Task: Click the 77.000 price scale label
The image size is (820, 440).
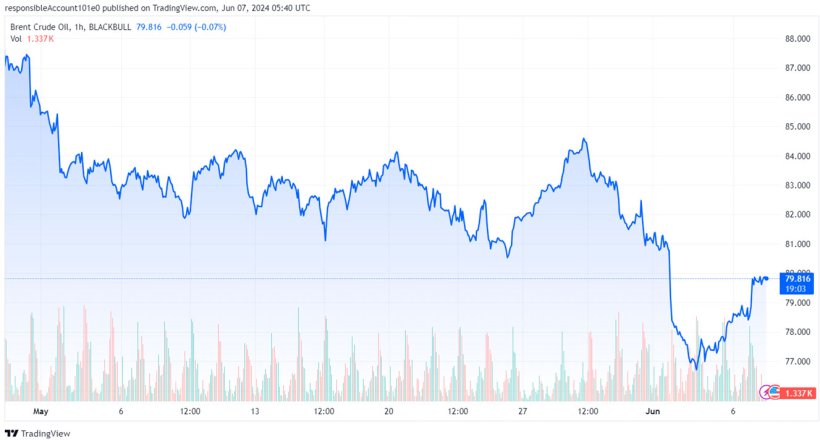Action: tap(798, 361)
